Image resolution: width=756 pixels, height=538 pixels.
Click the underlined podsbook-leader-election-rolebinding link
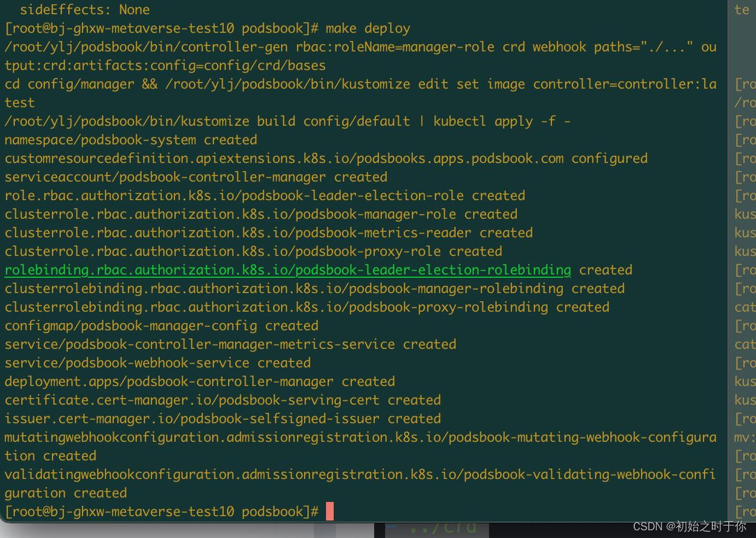288,270
